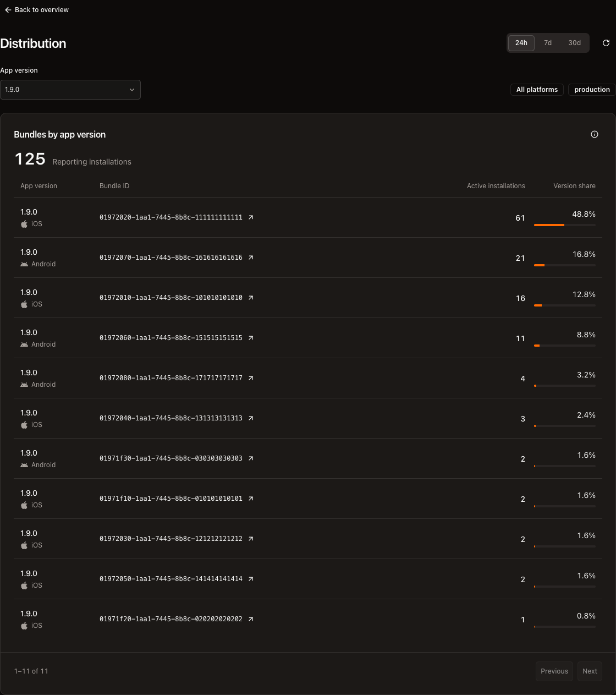Click bundle ID 01971f30-1aa1-7445-8b8c-030303030303
Image resolution: width=616 pixels, height=695 pixels.
click(x=171, y=458)
